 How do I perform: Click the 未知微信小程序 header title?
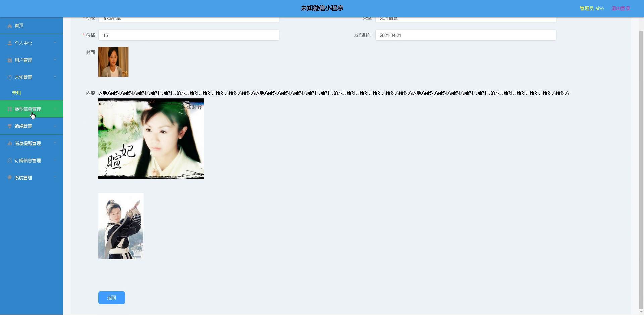[x=322, y=8]
